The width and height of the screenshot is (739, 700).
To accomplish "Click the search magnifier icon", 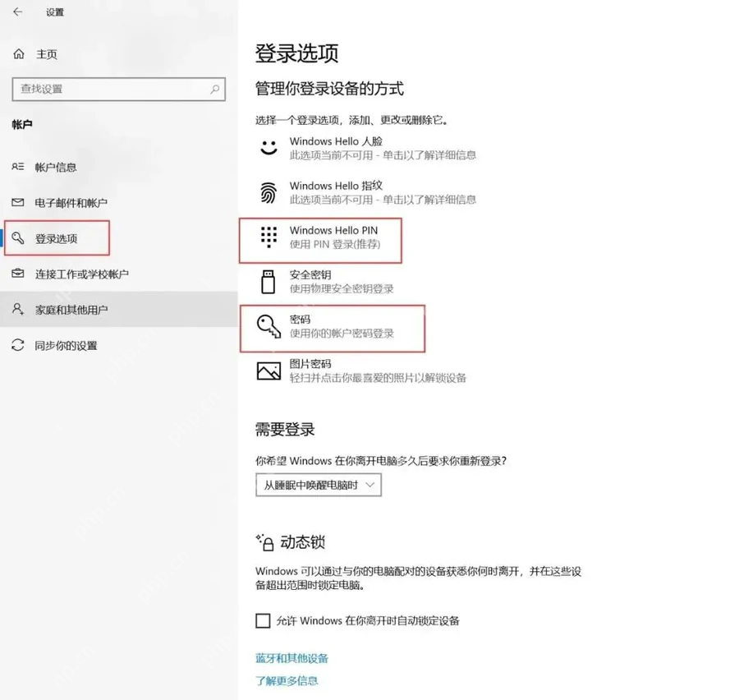I will coord(215,89).
